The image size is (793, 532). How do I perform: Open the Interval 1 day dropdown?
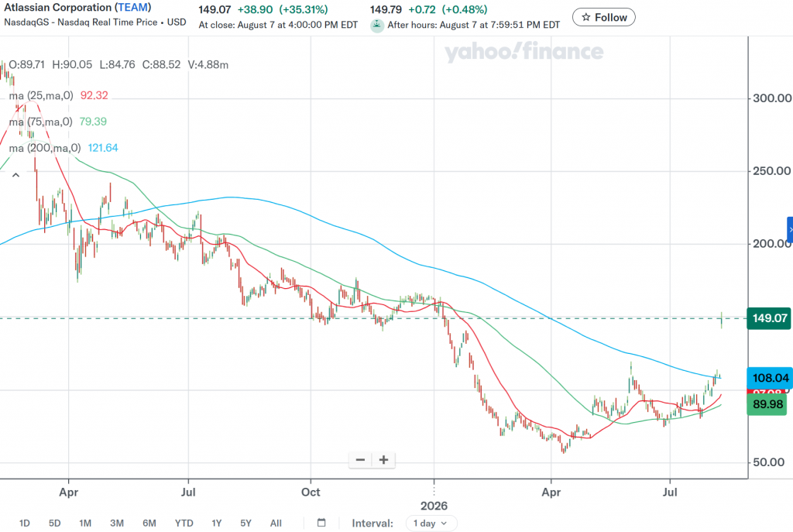tap(431, 523)
